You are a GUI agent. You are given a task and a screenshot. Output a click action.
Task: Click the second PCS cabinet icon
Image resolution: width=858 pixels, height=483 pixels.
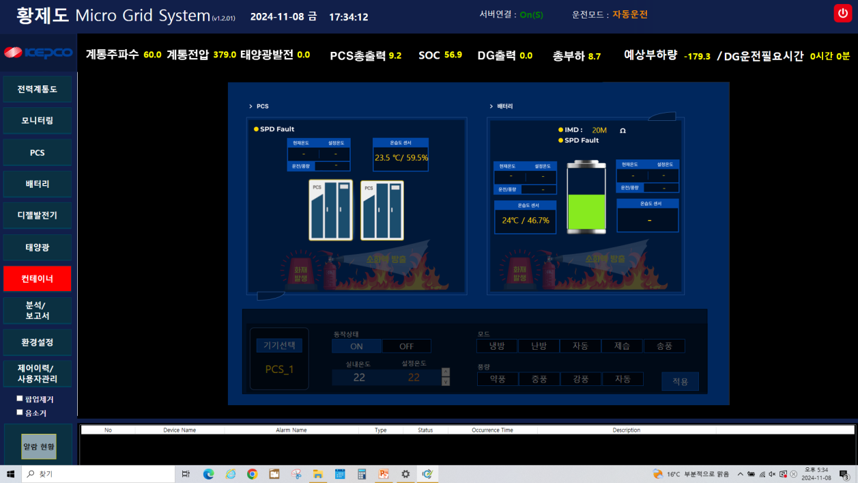point(382,210)
